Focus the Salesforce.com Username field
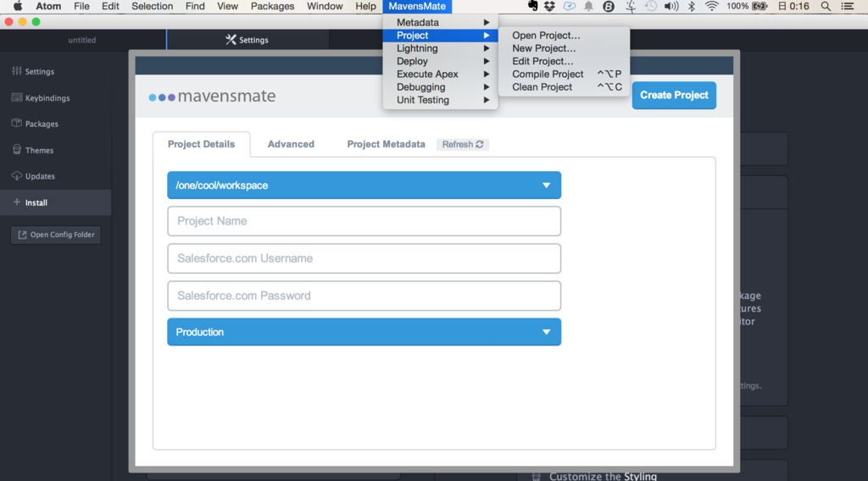The width and height of the screenshot is (868, 481). (364, 258)
